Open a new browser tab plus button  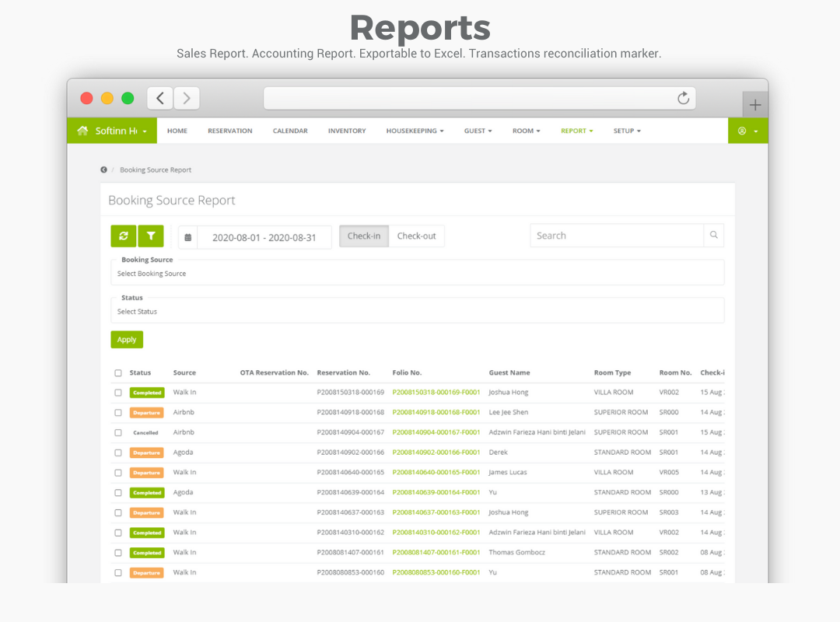tap(754, 105)
